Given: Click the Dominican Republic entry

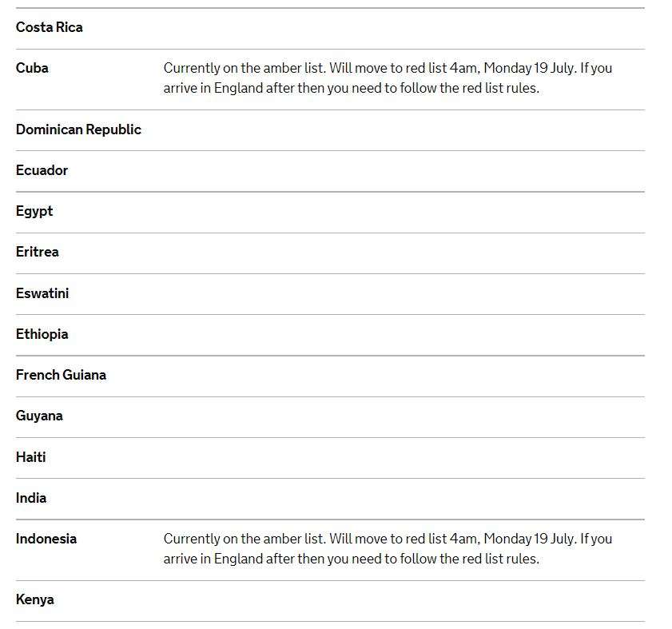Looking at the screenshot, I should point(78,129).
